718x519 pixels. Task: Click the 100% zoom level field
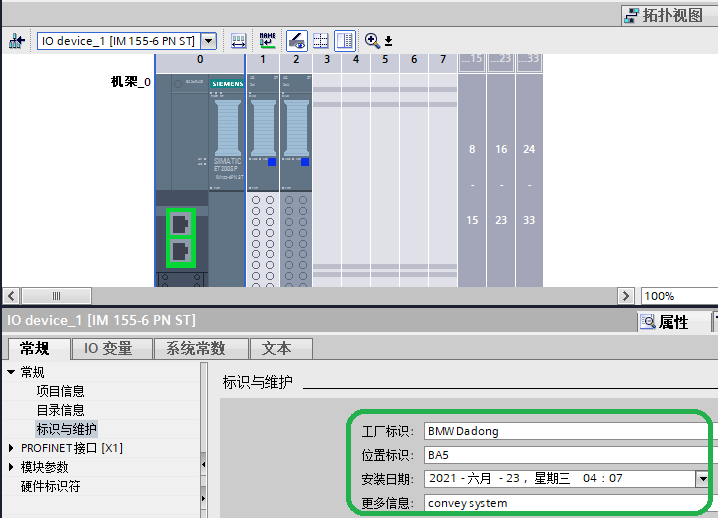point(679,296)
